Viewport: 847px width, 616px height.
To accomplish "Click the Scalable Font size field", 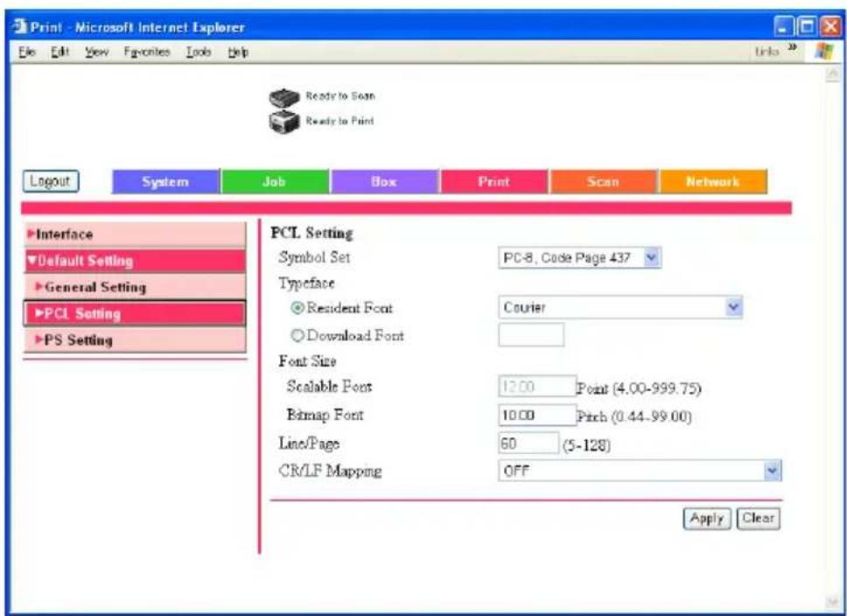I will (x=537, y=387).
